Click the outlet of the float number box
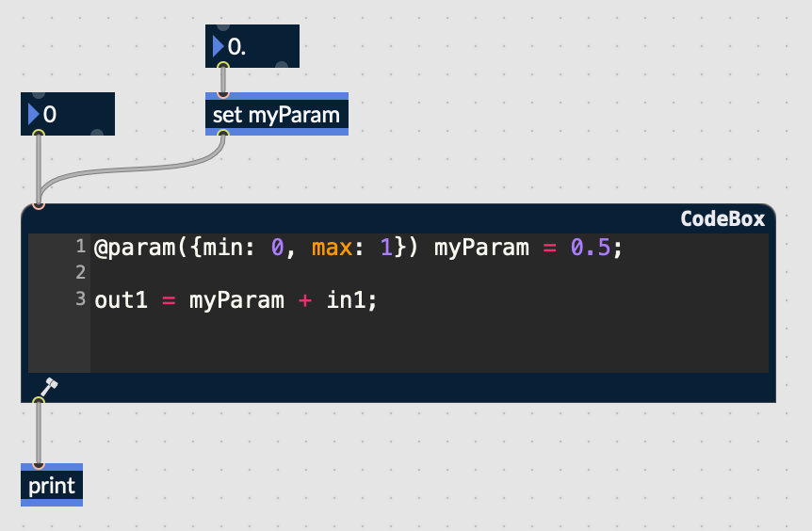 [223, 67]
